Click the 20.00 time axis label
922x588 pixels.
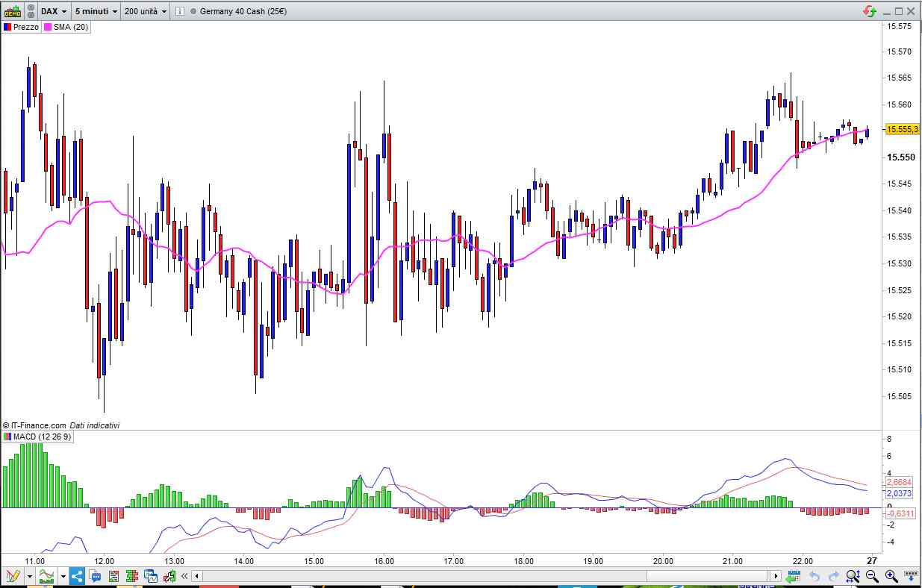pyautogui.click(x=663, y=561)
